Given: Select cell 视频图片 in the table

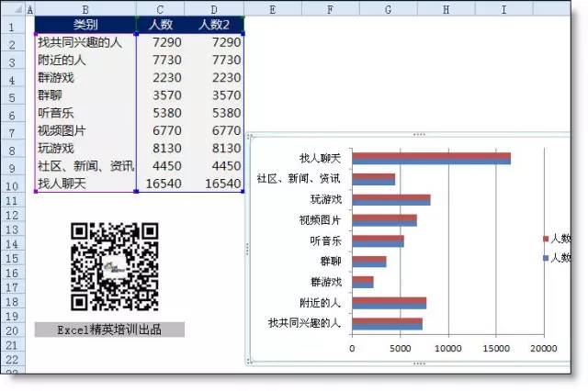Looking at the screenshot, I should [85, 130].
